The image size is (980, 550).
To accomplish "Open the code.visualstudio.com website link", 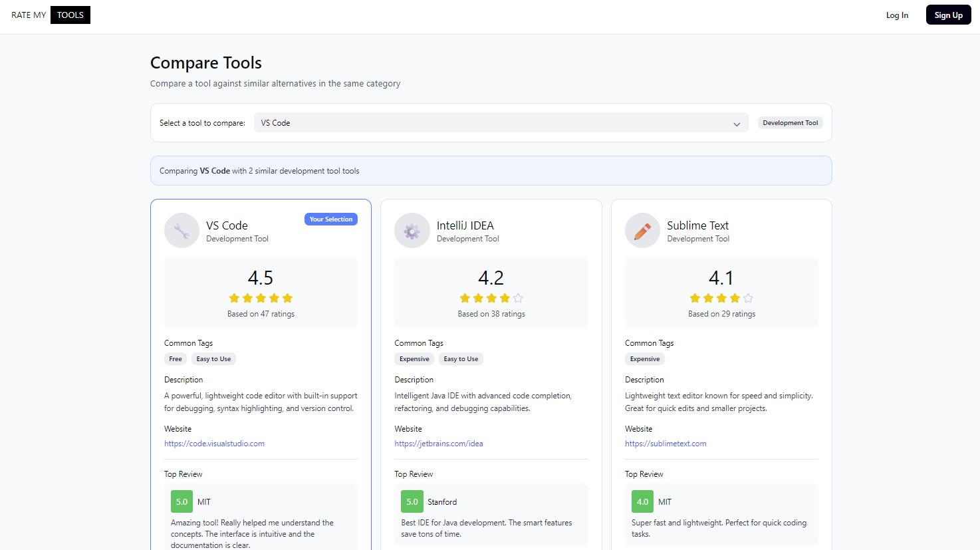I will 214,444.
